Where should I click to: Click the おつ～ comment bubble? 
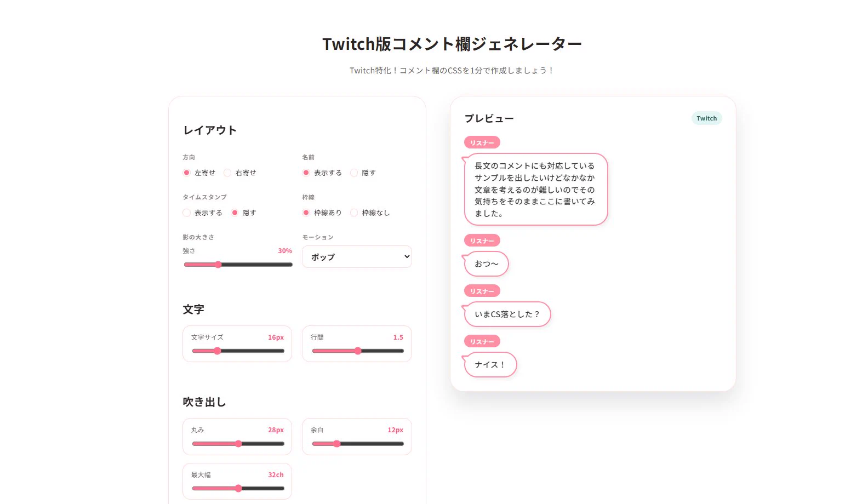[487, 264]
